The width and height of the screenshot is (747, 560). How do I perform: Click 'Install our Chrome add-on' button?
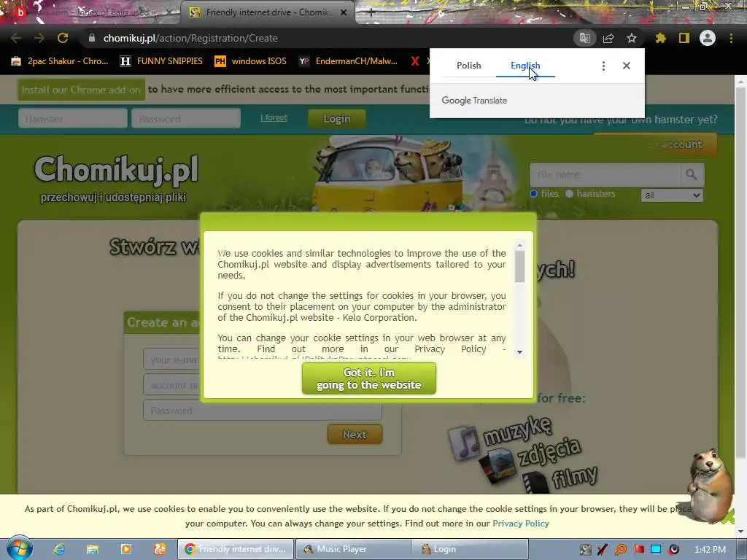81,90
